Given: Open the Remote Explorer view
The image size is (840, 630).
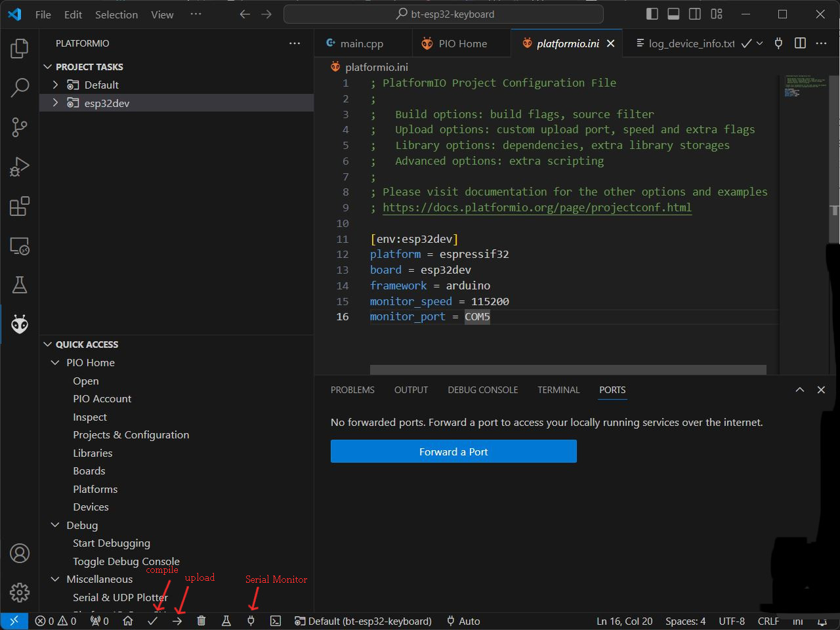Looking at the screenshot, I should point(20,246).
